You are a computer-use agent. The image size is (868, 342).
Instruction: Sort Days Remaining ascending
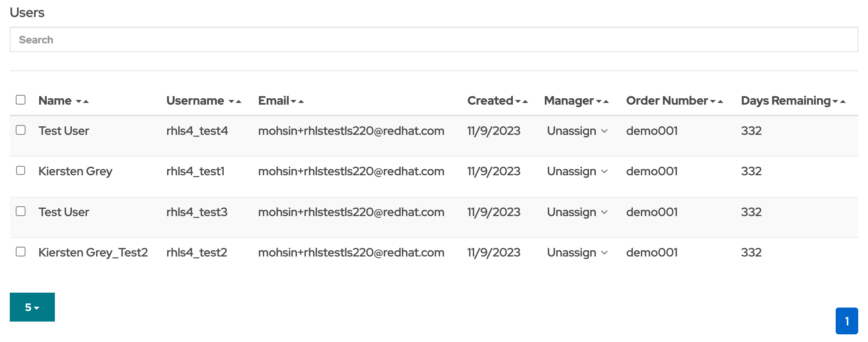[843, 100]
